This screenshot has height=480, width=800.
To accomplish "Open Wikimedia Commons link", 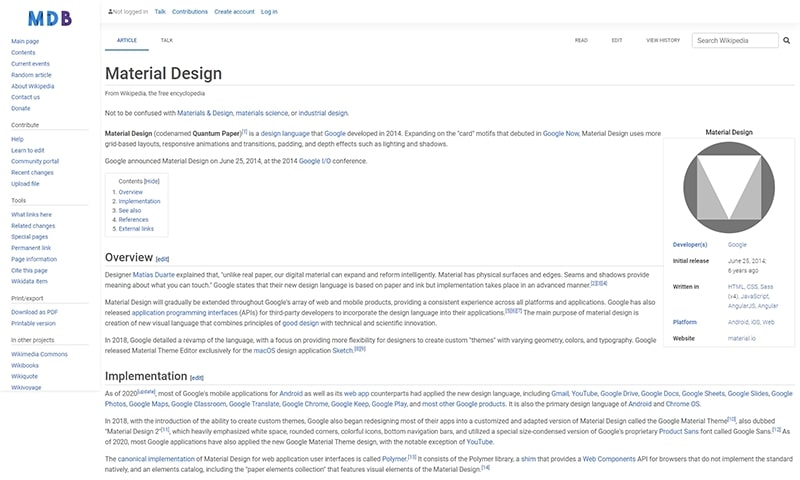I will [39, 354].
